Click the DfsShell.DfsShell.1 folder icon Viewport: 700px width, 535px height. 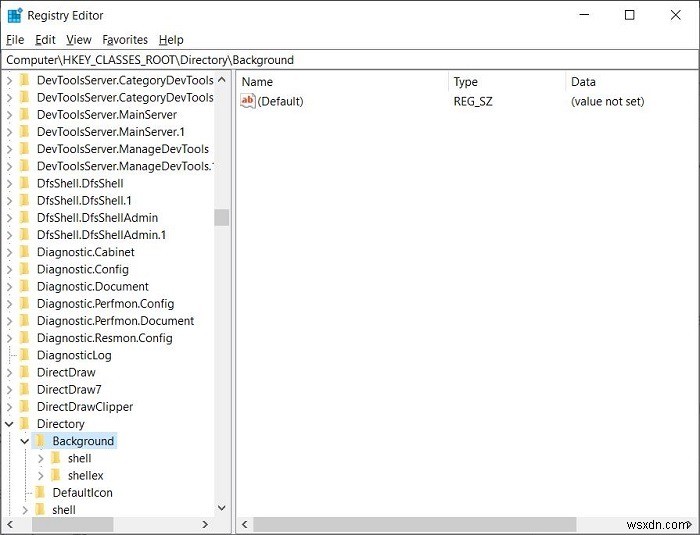coord(25,200)
